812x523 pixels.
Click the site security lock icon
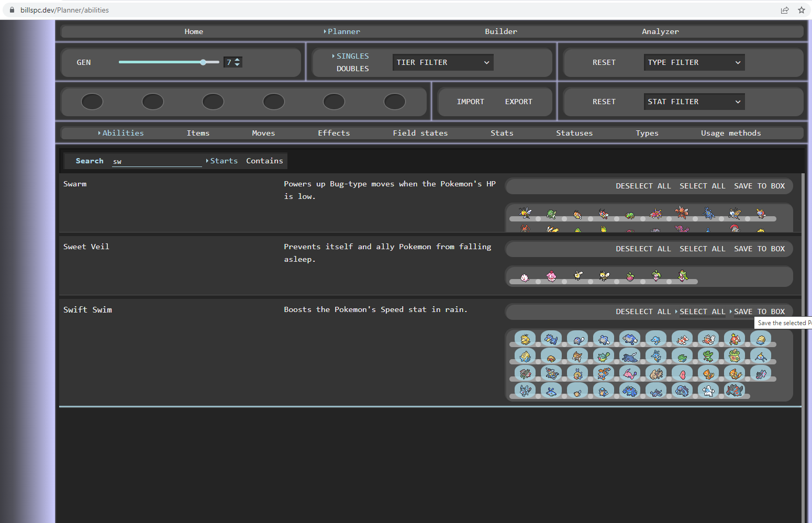[12, 10]
